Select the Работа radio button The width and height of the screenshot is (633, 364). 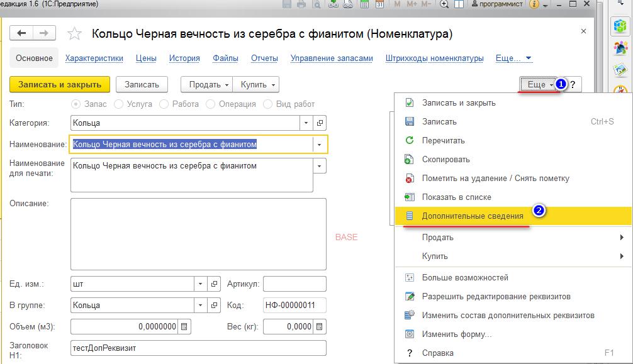pos(164,104)
